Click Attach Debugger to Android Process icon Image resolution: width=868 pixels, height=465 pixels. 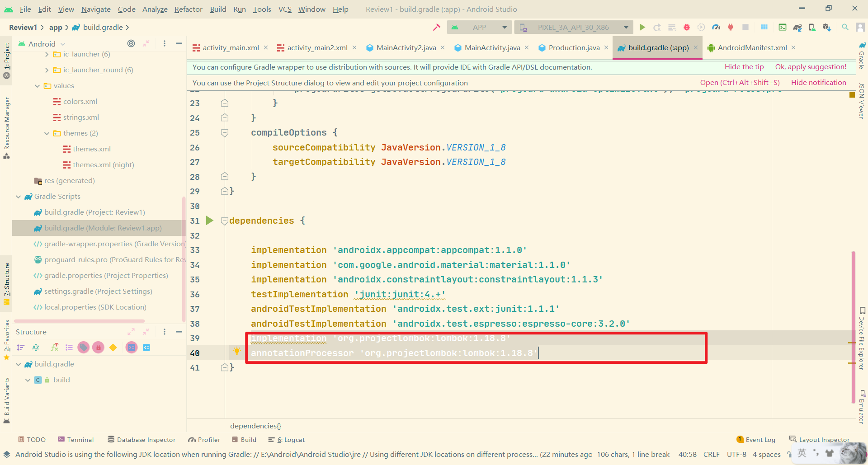[731, 27]
